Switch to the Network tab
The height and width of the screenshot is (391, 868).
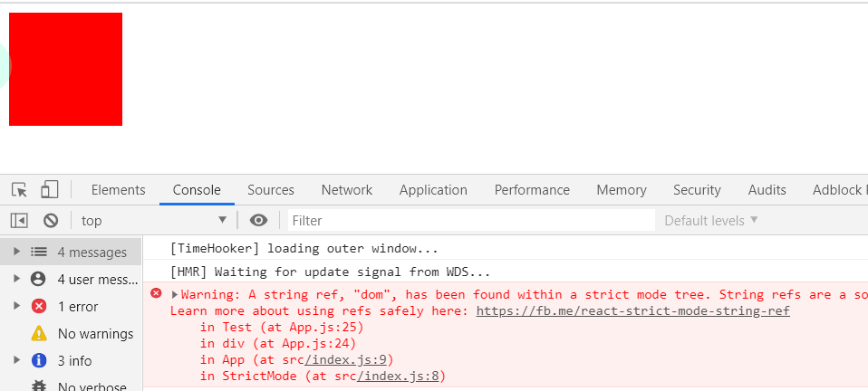coord(346,190)
